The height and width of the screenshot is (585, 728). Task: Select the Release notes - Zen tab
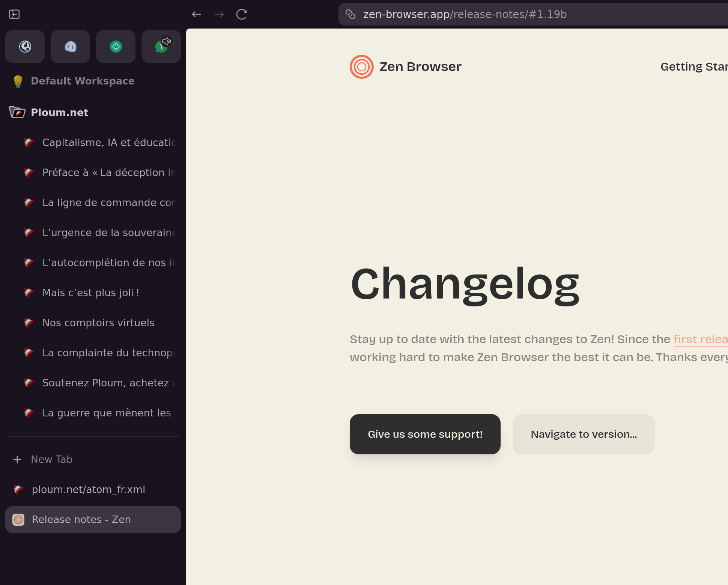tap(81, 520)
